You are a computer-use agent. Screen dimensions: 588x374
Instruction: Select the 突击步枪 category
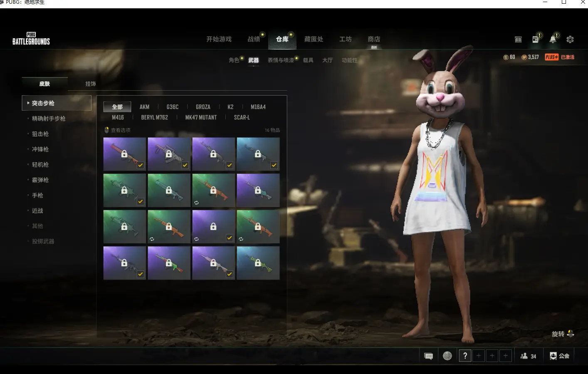click(57, 103)
